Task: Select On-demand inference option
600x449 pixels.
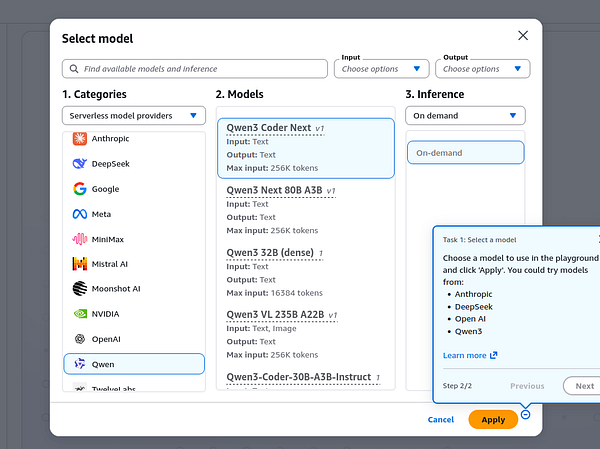Action: point(465,153)
